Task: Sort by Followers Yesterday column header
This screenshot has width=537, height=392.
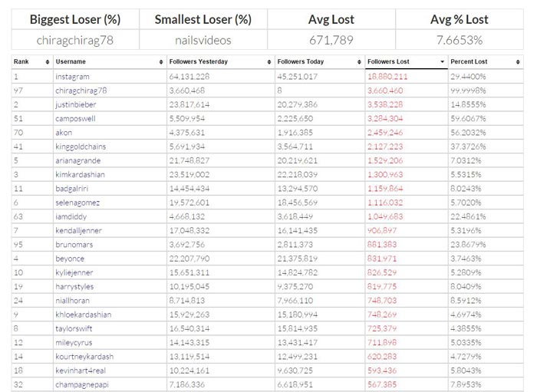Action: [x=221, y=62]
